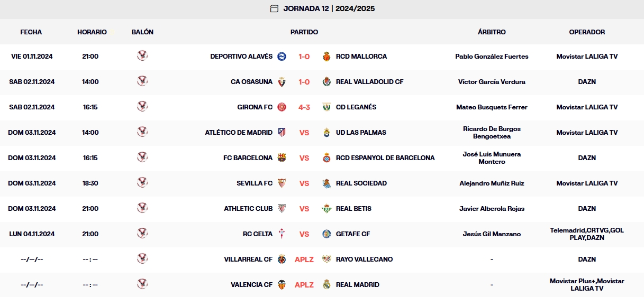Click the Real Betis club crest

coord(326,209)
